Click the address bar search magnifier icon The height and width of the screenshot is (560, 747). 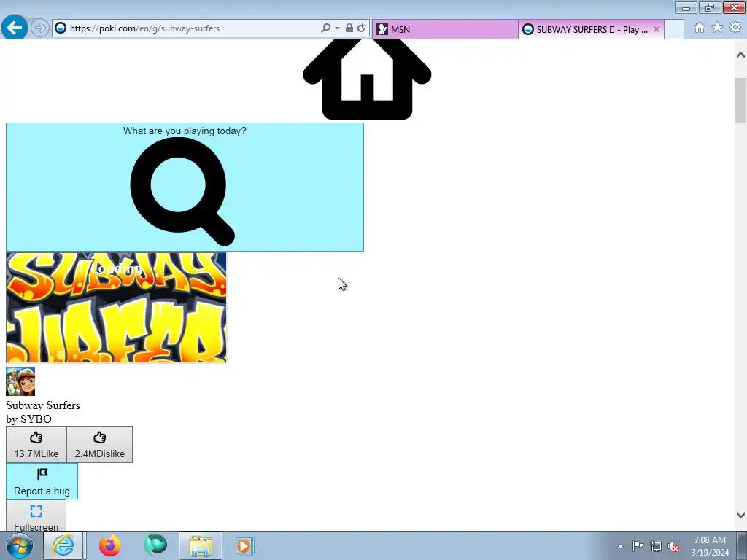tap(325, 28)
